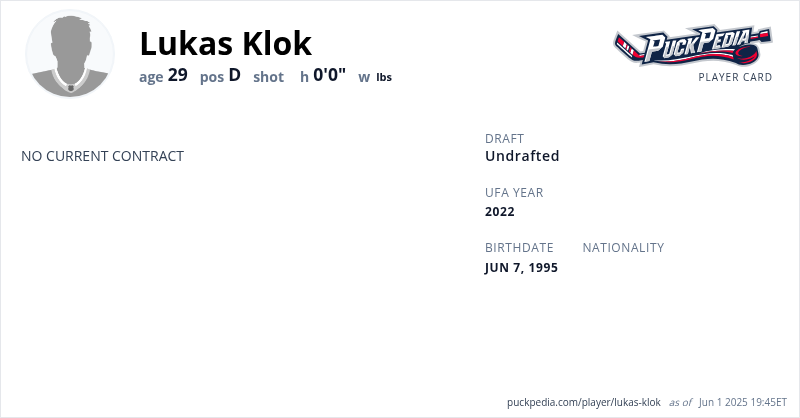Click the weight lbs label
The height and width of the screenshot is (418, 800).
pos(384,77)
